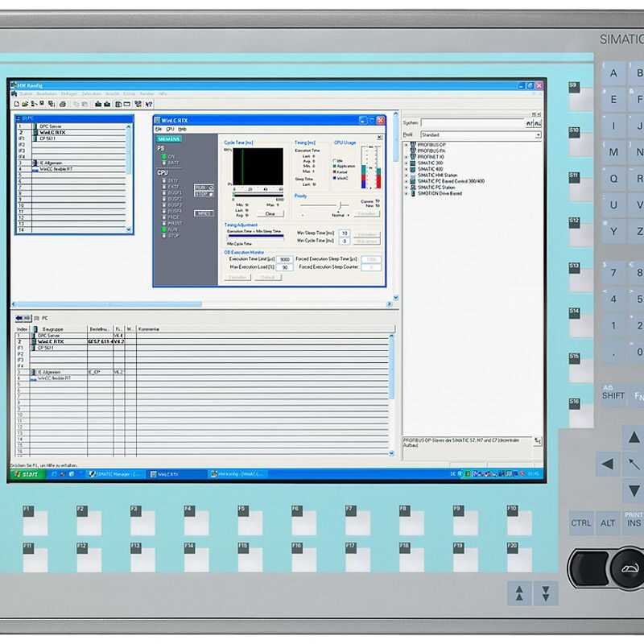The width and height of the screenshot is (644, 644).
Task: Toggle the hardware catalog toolbar icon
Action: pos(118,105)
